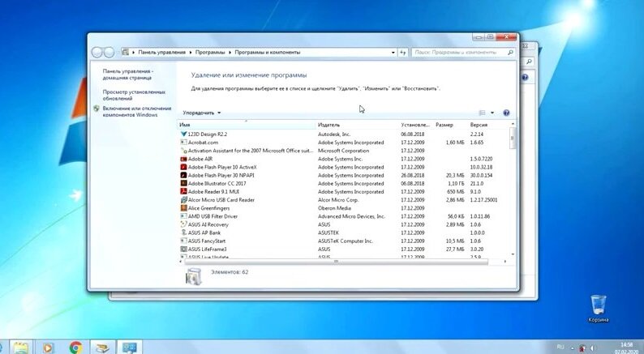Click the Панель управления breadcrumb segment
Image resolution: width=644 pixels, height=354 pixels.
point(162,53)
